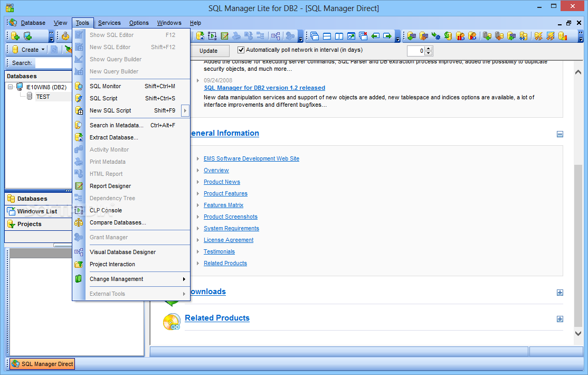Collapse the General Information section
588x375 pixels.
click(560, 134)
